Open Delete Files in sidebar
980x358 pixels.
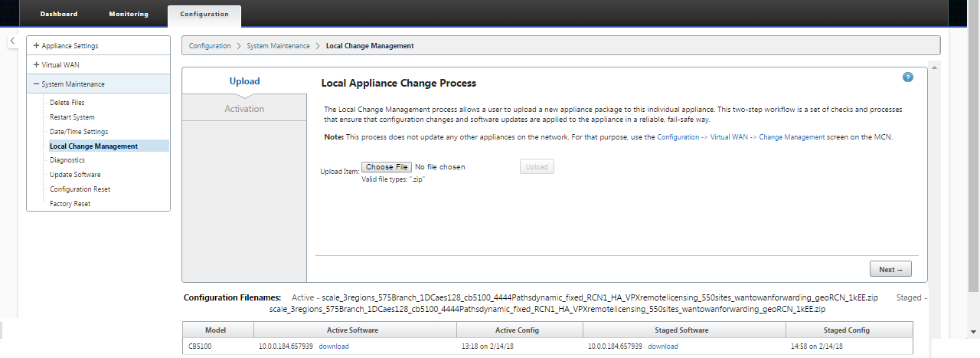tap(67, 103)
